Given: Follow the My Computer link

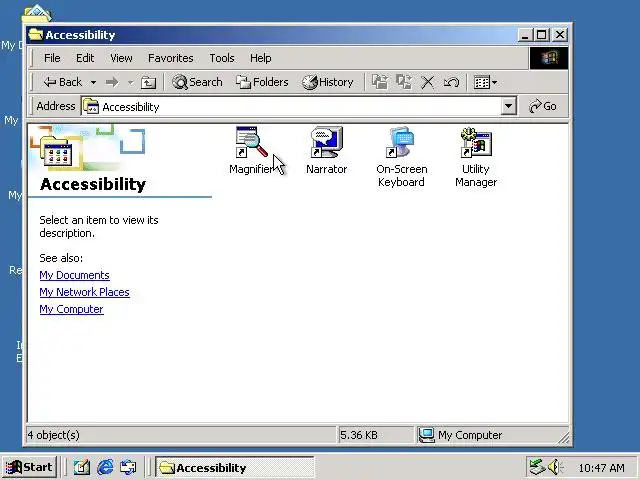Looking at the screenshot, I should point(71,309).
